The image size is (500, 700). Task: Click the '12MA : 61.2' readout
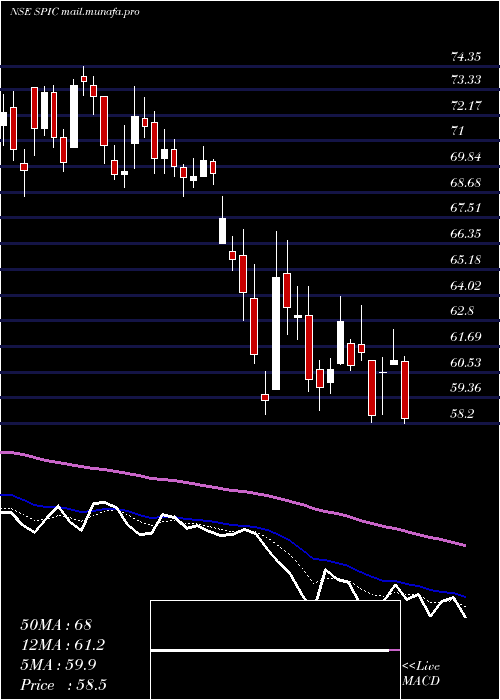(x=64, y=645)
